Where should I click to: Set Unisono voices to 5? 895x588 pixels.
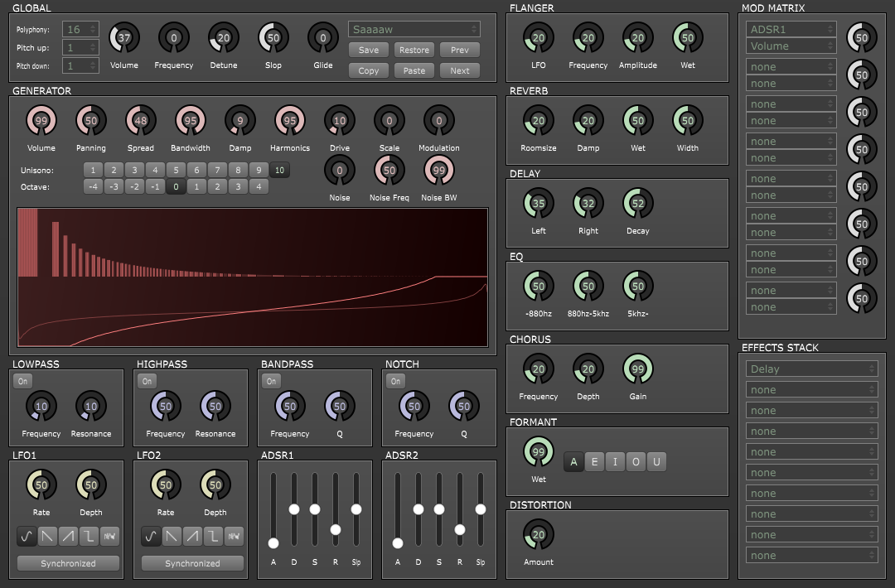[x=176, y=170]
